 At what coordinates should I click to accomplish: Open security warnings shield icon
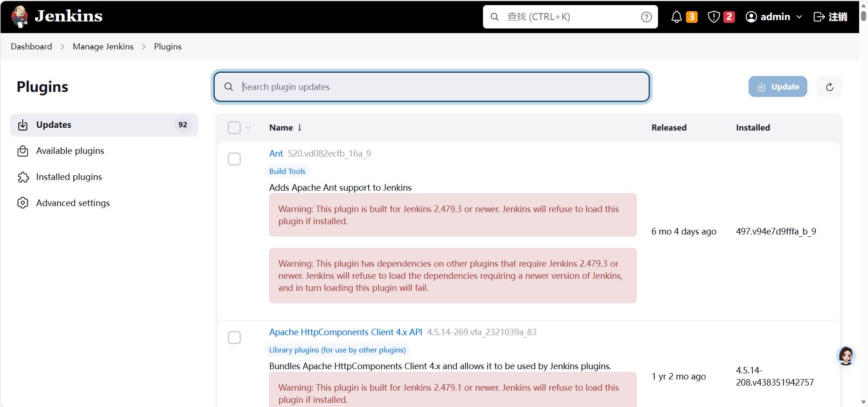[714, 17]
